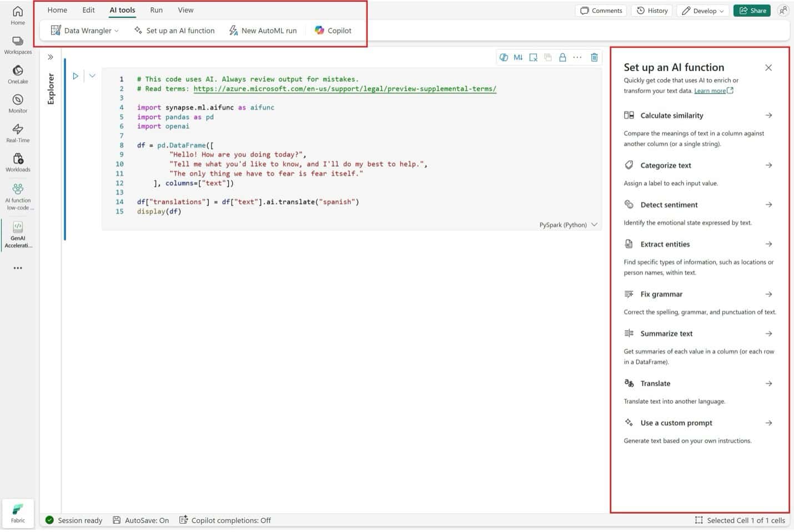The image size is (794, 532).
Task: Toggle Copilot completions: Off
Action: [225, 520]
